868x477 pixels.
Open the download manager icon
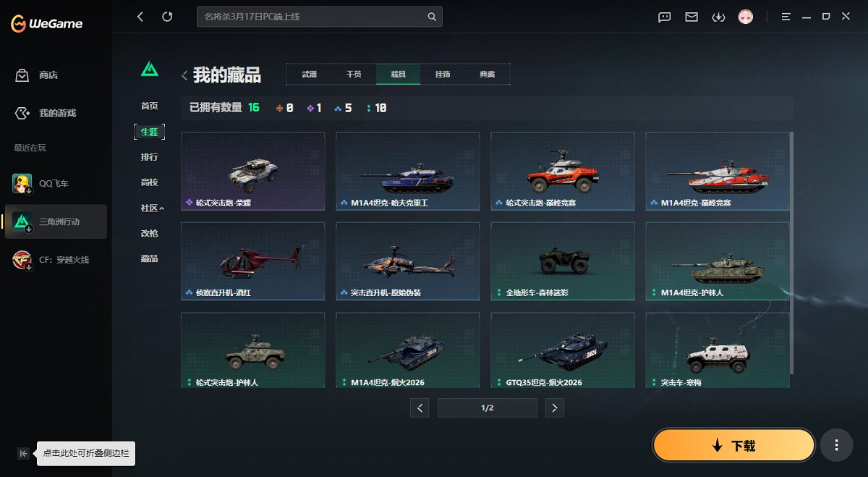(718, 16)
